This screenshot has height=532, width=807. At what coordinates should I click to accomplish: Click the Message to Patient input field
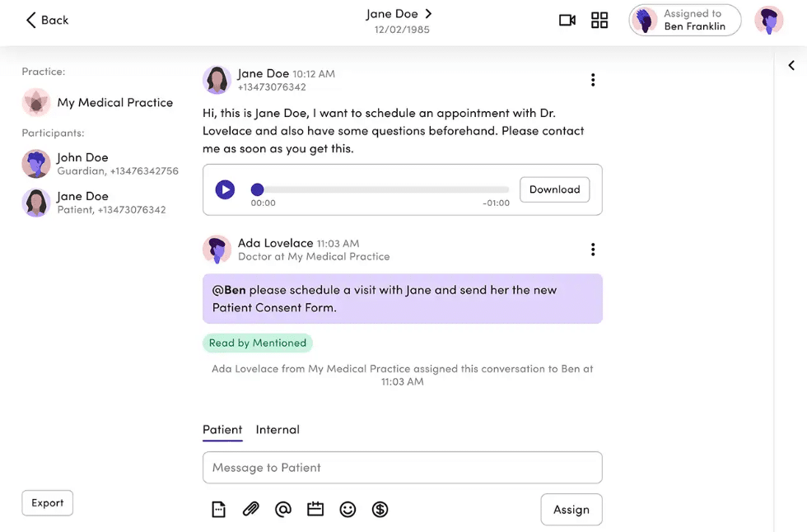pyautogui.click(x=402, y=467)
